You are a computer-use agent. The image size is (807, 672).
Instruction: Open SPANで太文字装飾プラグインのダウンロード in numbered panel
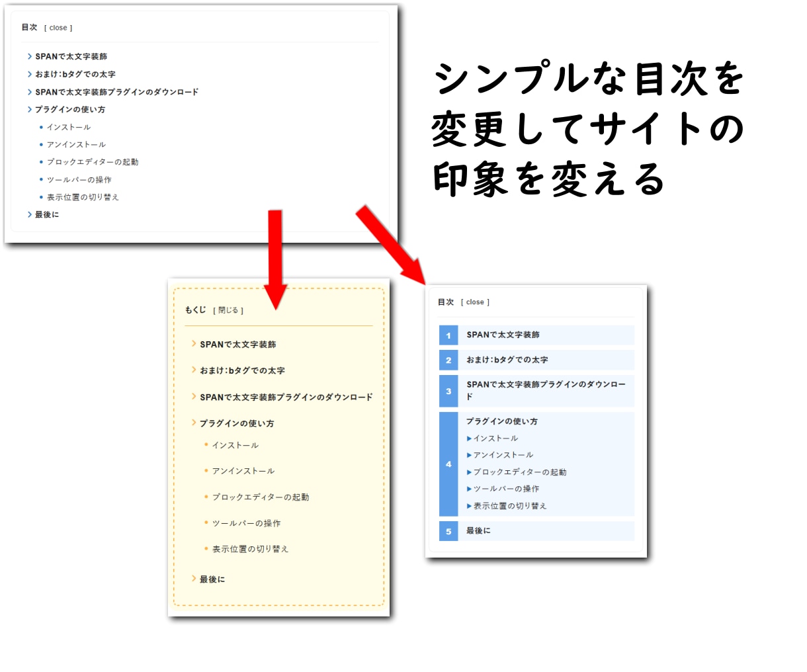(x=546, y=390)
